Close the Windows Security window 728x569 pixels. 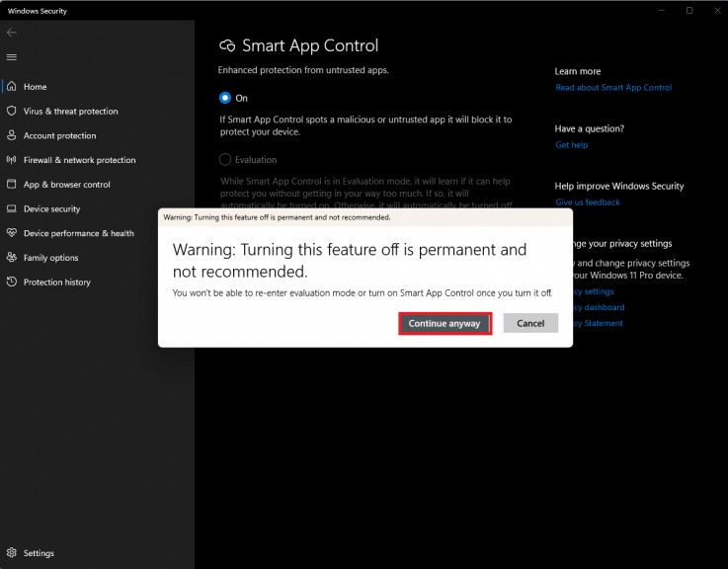click(717, 10)
